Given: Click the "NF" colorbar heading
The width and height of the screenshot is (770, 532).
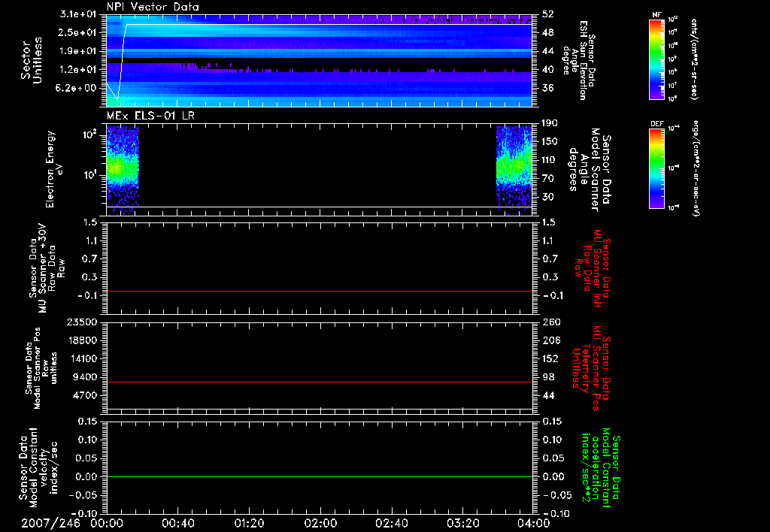Looking at the screenshot, I should click(656, 15).
